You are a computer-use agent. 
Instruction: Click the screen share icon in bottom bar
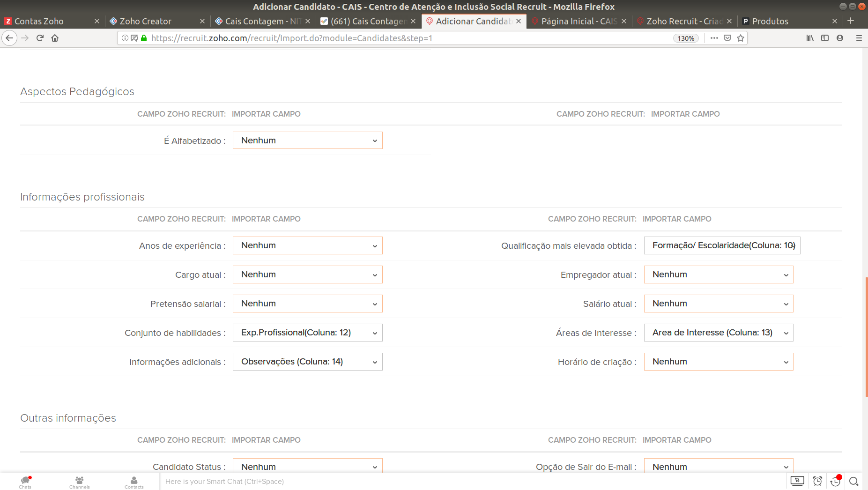pos(797,481)
